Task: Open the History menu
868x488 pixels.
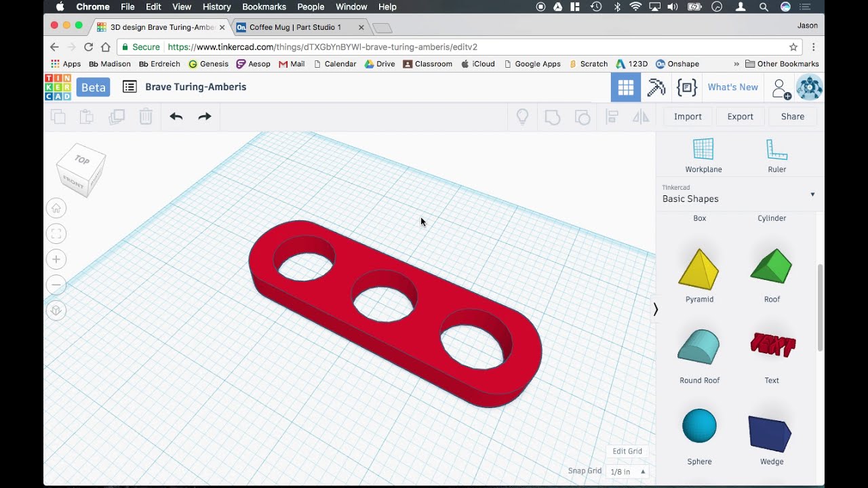Action: pyautogui.click(x=216, y=7)
